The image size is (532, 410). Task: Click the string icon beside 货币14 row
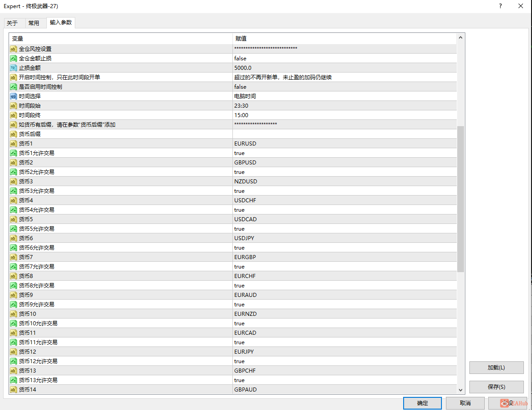[13, 390]
